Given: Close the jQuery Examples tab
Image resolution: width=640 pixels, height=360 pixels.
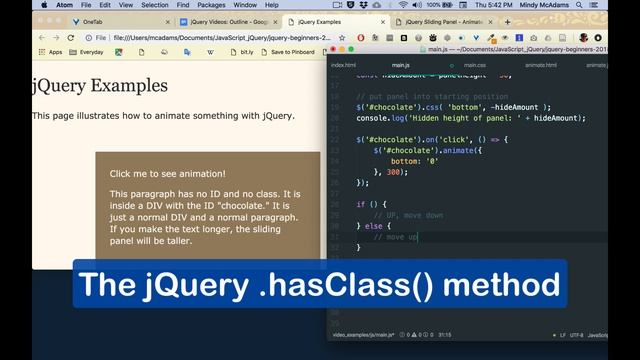Looking at the screenshot, I should [383, 22].
